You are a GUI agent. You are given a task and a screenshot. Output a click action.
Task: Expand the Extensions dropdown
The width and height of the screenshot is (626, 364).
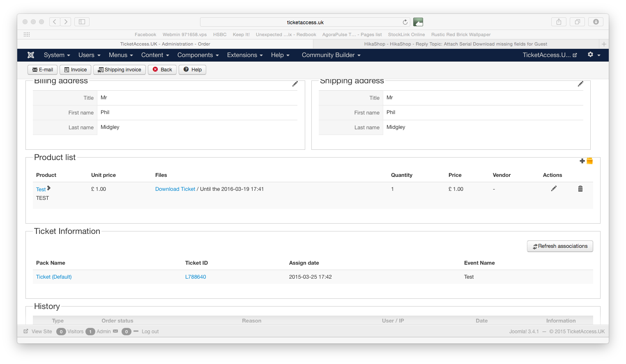point(245,55)
